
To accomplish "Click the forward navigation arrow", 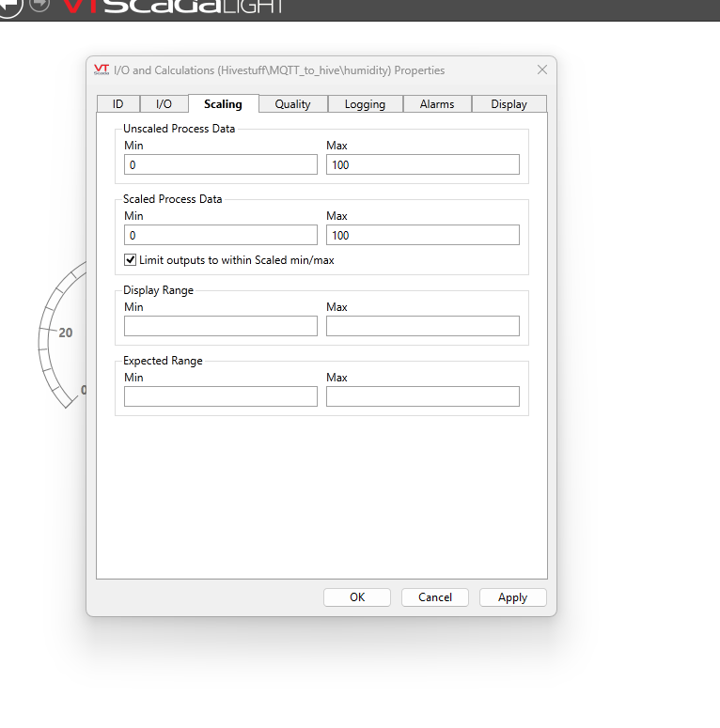I will 39,4.
